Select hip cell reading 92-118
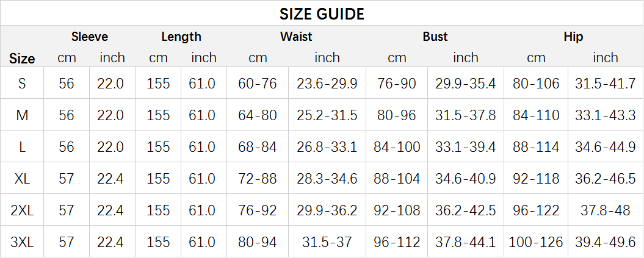The width and height of the screenshot is (644, 258). click(536, 179)
